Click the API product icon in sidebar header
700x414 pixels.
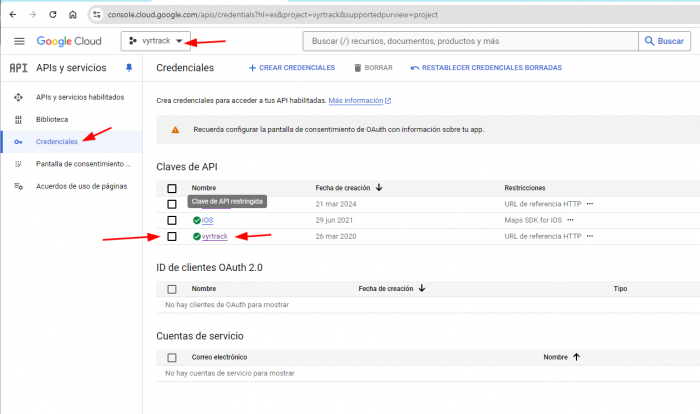coord(18,68)
